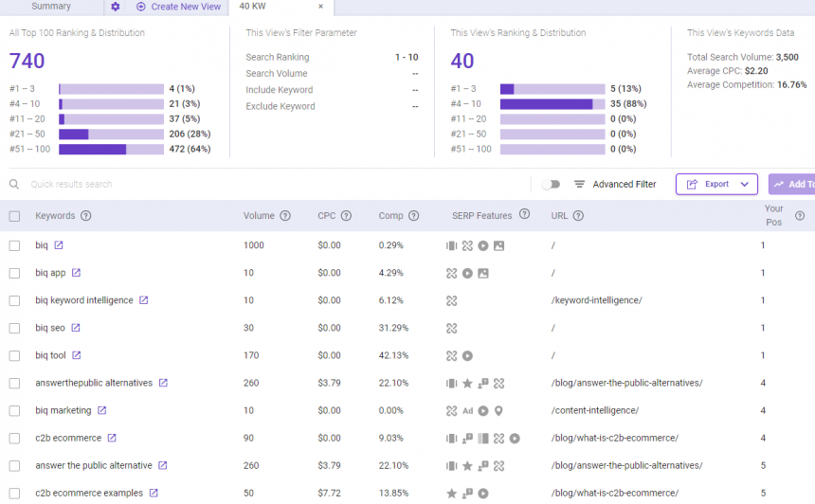
Task: Toggle the Advanced Filter switch
Action: tap(551, 184)
